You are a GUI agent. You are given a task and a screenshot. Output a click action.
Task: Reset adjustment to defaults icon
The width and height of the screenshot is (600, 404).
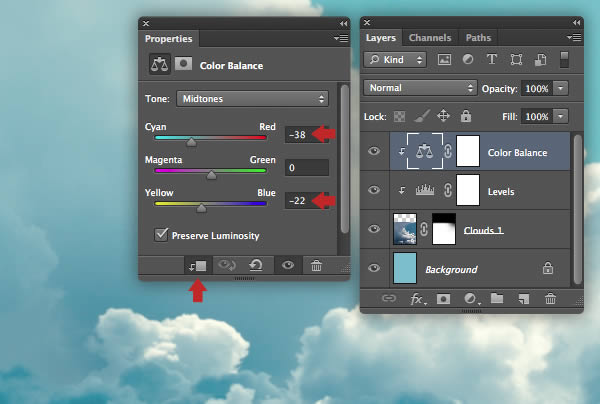pos(256,265)
